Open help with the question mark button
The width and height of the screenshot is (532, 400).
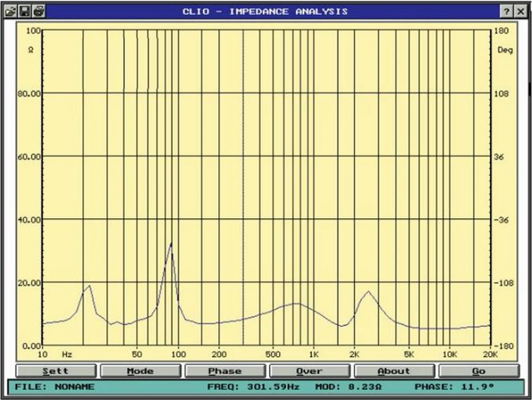coord(507,11)
